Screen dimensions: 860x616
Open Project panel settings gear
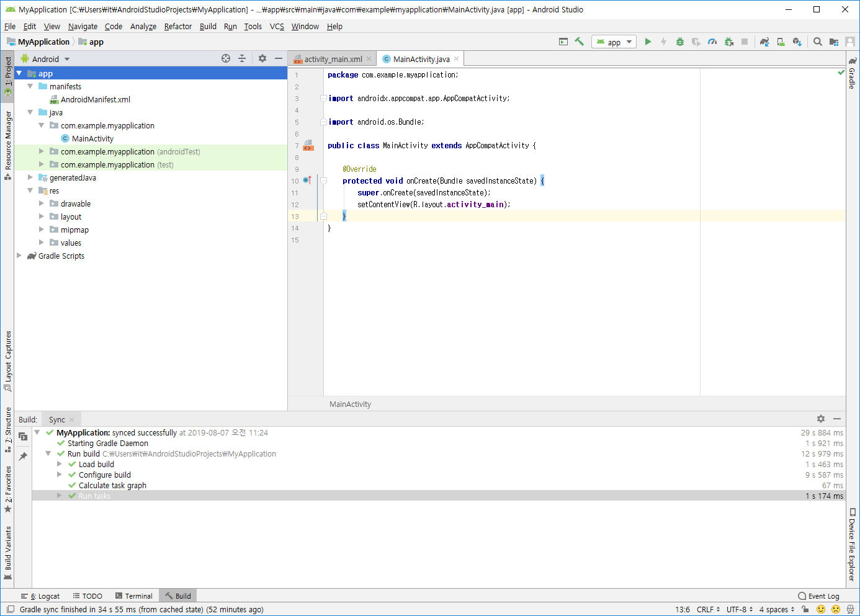click(x=262, y=58)
